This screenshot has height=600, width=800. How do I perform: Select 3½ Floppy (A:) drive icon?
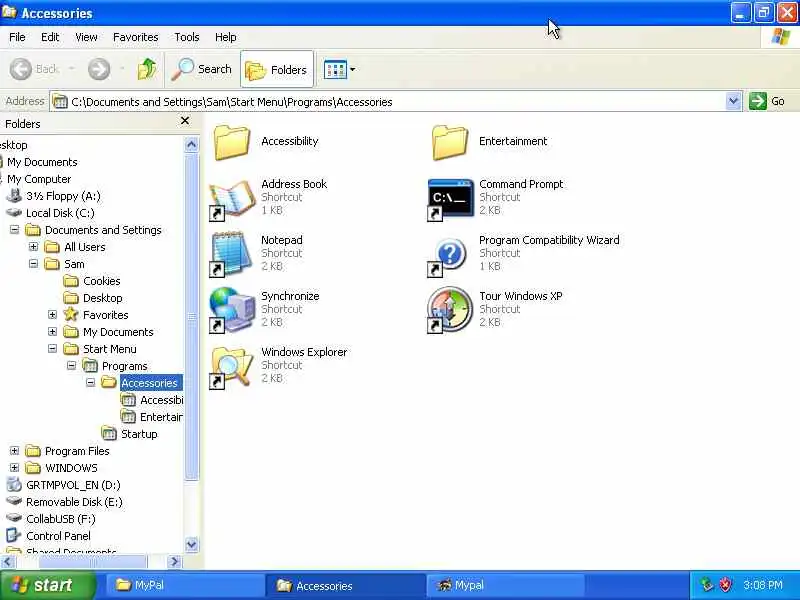[15, 195]
